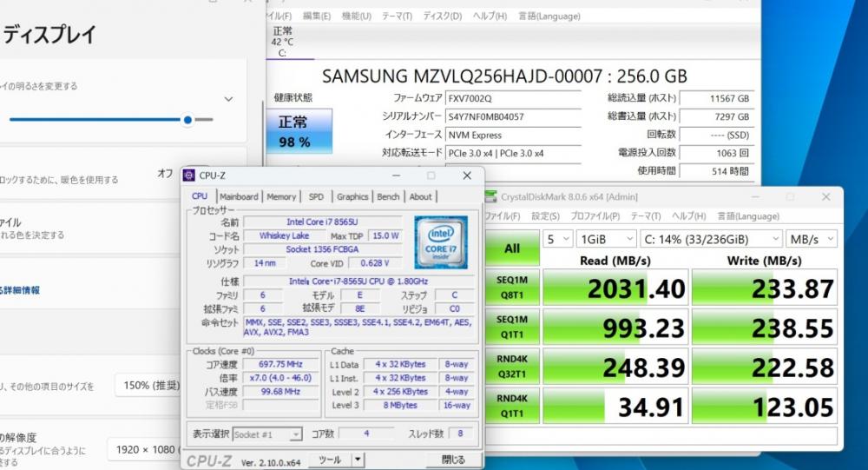
Task: Expand the brightness section chevron in Settings
Action: tap(228, 99)
